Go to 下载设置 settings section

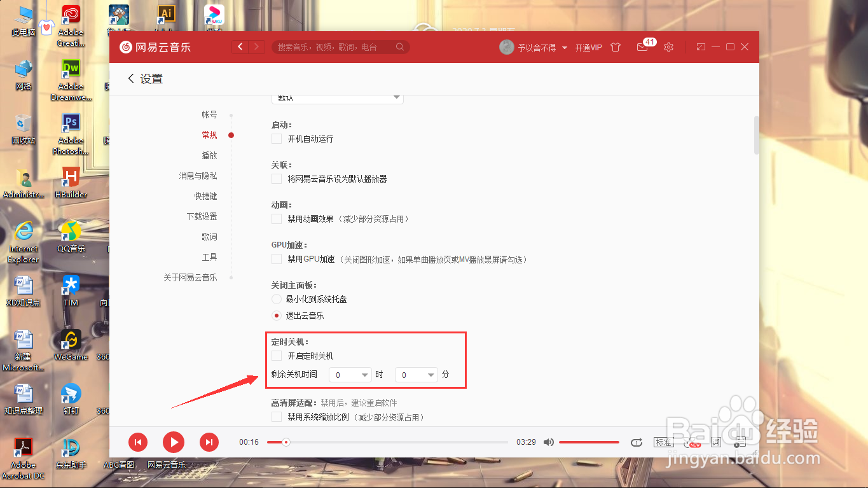pos(202,216)
